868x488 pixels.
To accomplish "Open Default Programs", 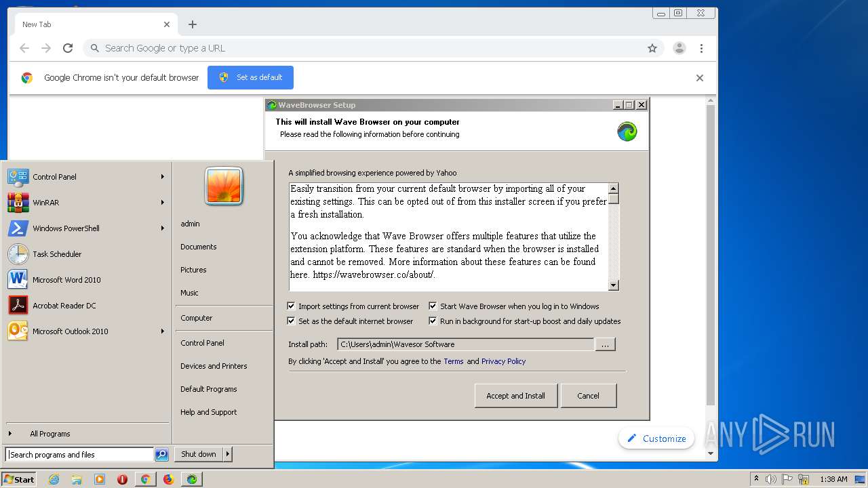I will coord(209,389).
